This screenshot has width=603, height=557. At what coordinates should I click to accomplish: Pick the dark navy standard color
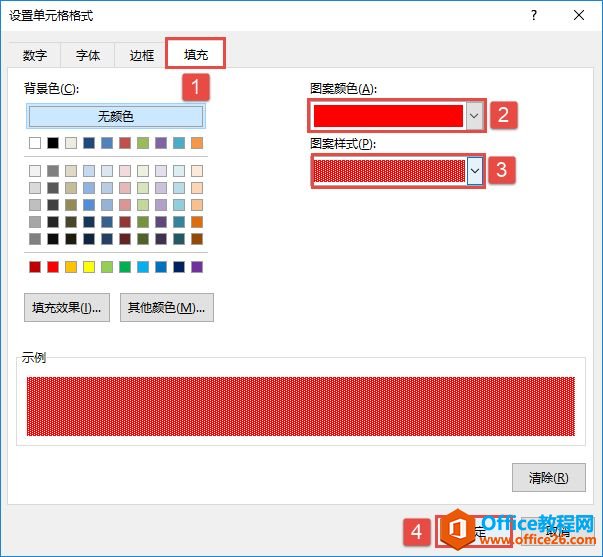point(179,267)
